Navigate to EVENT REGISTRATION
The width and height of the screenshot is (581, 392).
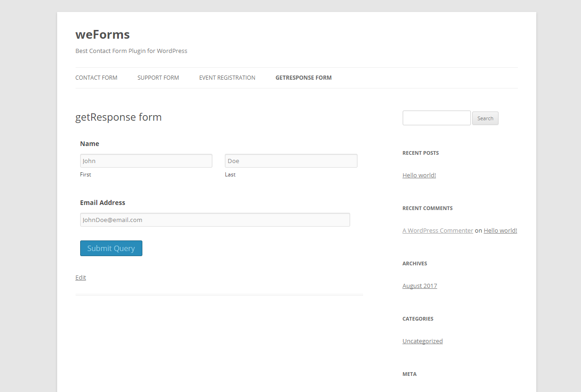click(x=227, y=77)
